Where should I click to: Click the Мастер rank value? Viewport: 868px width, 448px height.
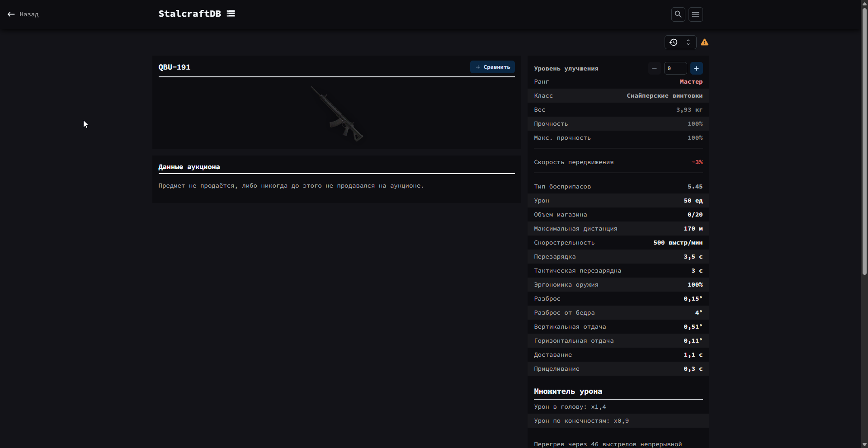[691, 82]
